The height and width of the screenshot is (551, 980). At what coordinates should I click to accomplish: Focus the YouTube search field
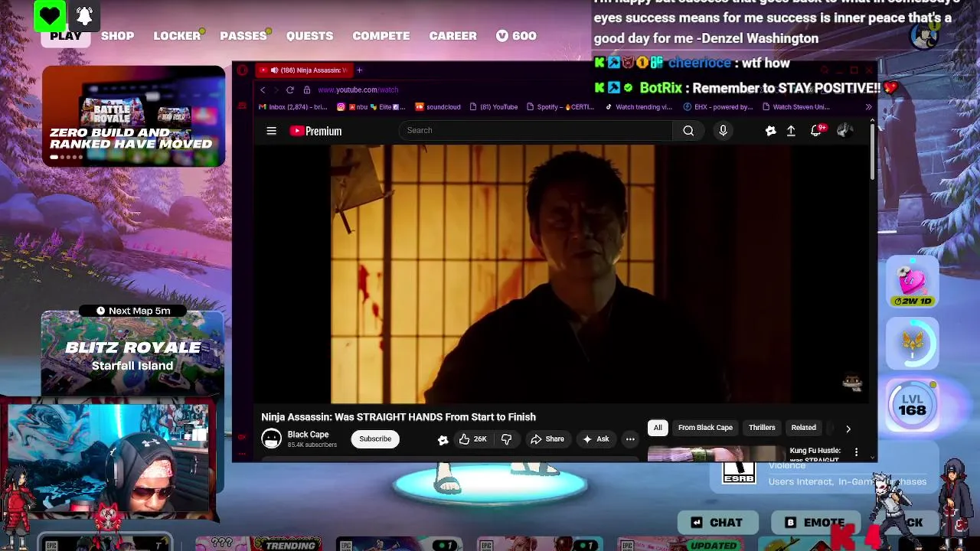click(x=536, y=131)
